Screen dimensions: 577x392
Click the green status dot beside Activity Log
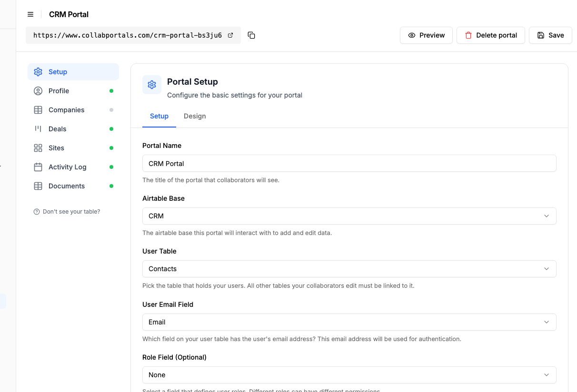coord(111,167)
